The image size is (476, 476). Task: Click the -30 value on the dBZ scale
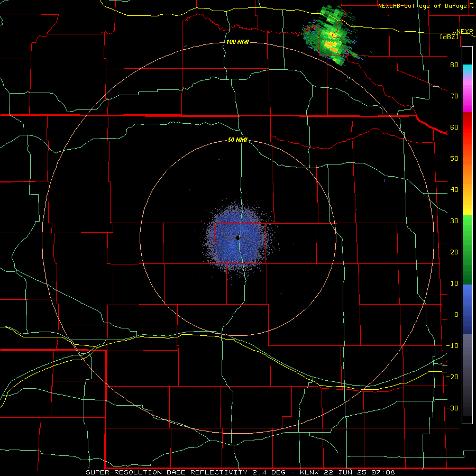[452, 408]
